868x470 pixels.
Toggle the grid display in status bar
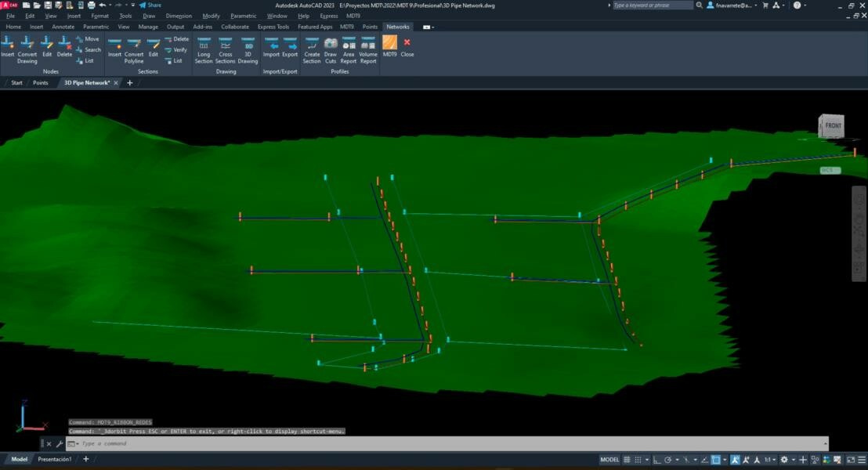(x=627, y=460)
